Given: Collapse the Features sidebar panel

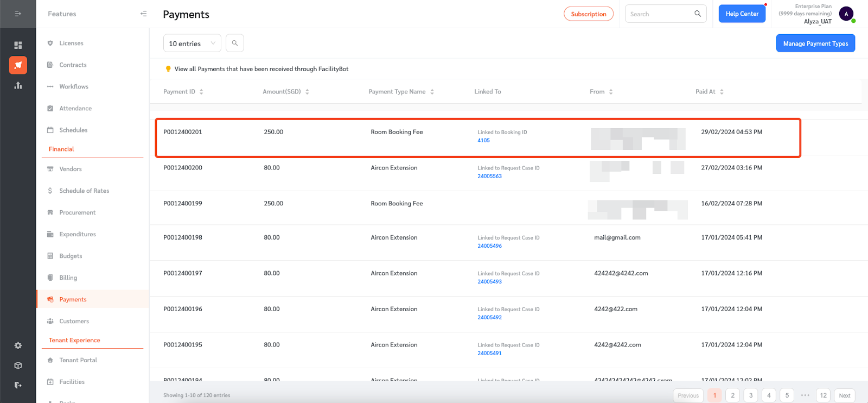Looking at the screenshot, I should pos(143,14).
